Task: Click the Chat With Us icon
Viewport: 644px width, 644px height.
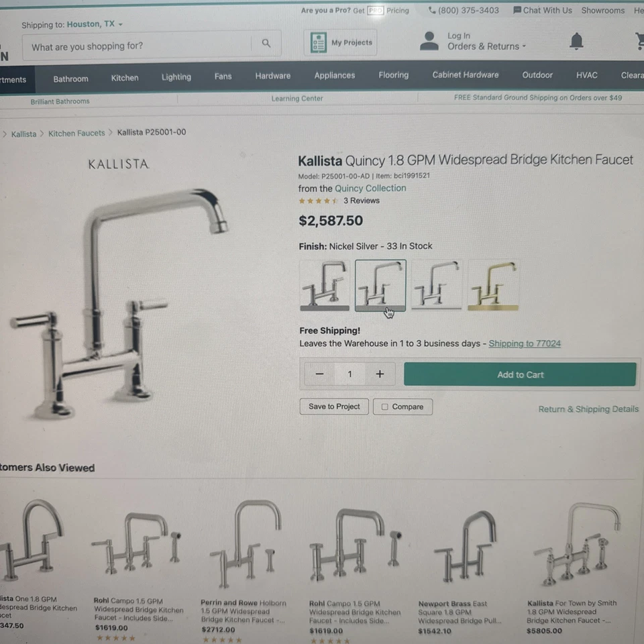Action: point(517,10)
